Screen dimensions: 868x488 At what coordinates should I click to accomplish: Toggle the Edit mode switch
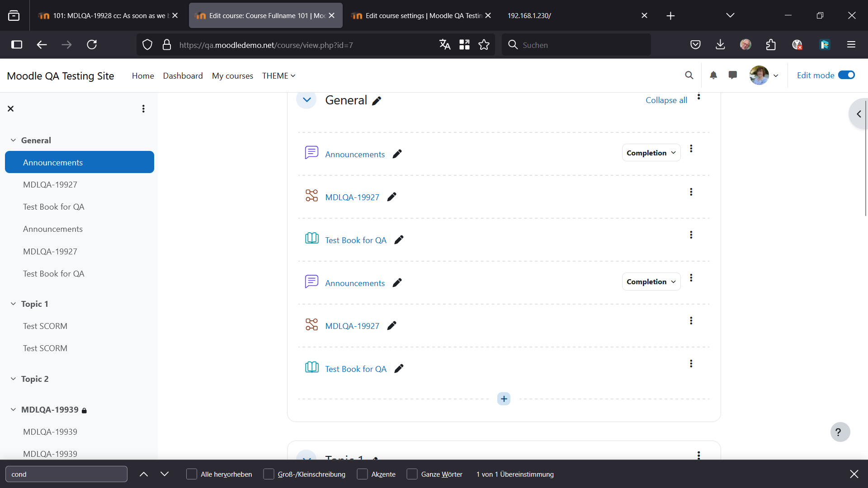846,75
